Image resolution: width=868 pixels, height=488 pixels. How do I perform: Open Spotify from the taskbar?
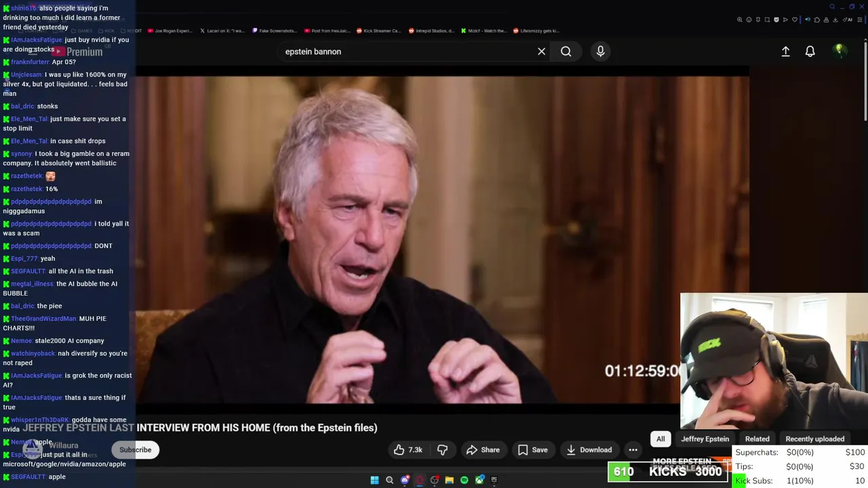[464, 480]
